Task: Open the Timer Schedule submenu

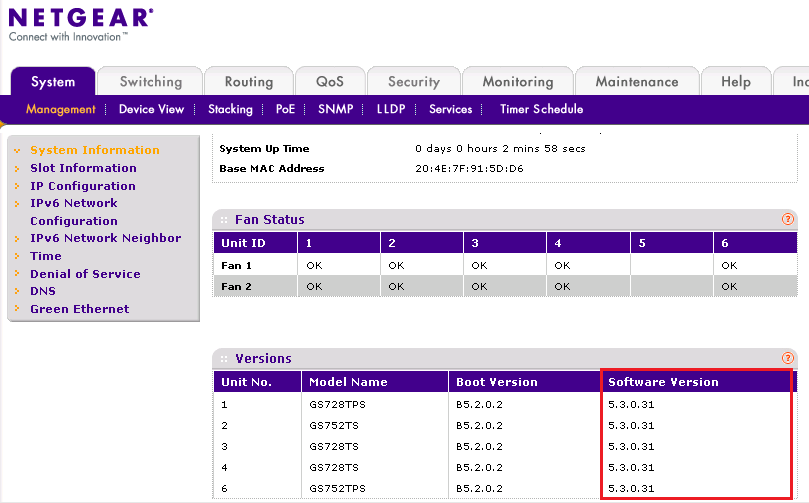Action: click(541, 109)
